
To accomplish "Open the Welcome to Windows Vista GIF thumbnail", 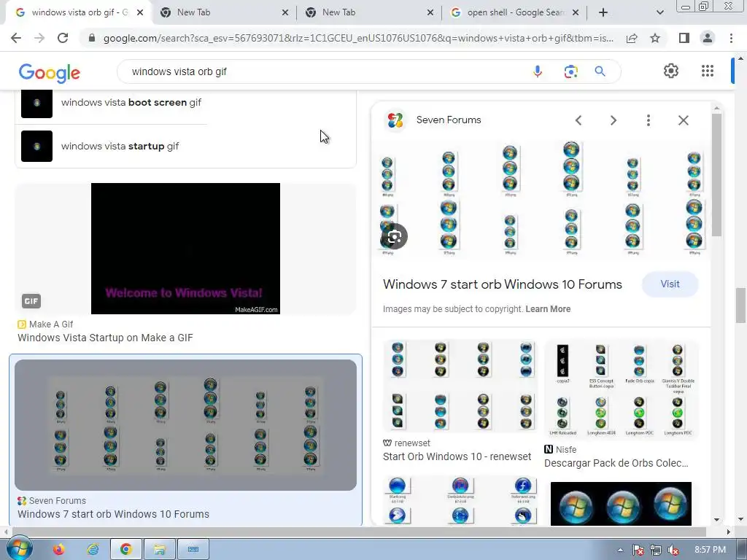I will (x=185, y=249).
